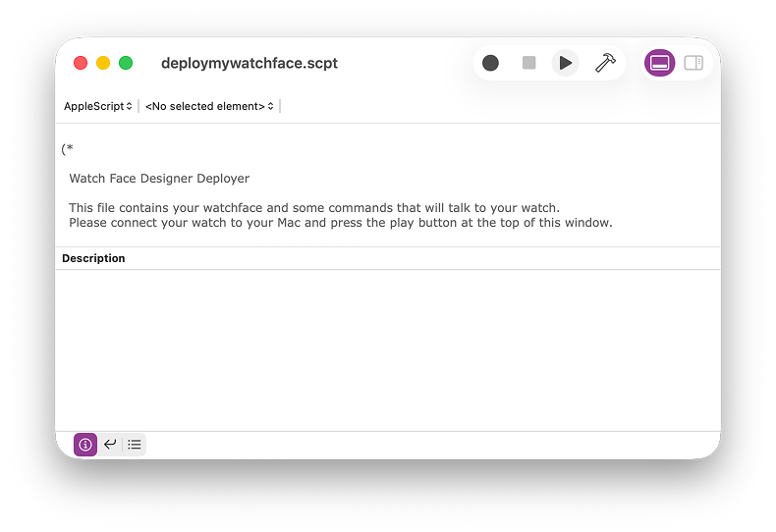Minimize the window with yellow button
This screenshot has height=532, width=776.
click(103, 63)
